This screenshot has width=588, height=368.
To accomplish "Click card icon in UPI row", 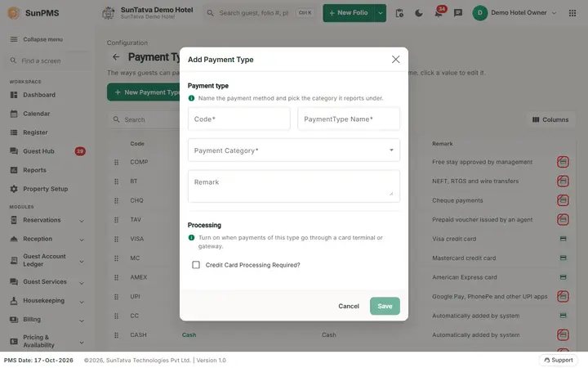I will point(563,296).
